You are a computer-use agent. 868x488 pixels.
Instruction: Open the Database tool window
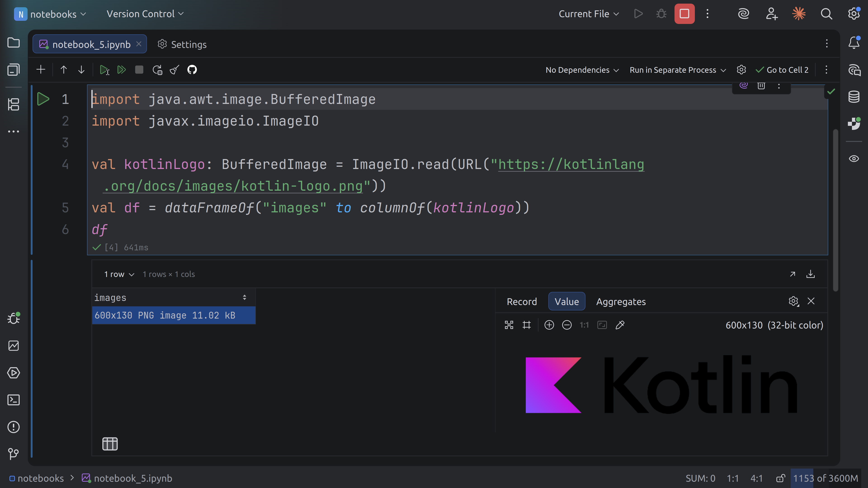point(854,97)
